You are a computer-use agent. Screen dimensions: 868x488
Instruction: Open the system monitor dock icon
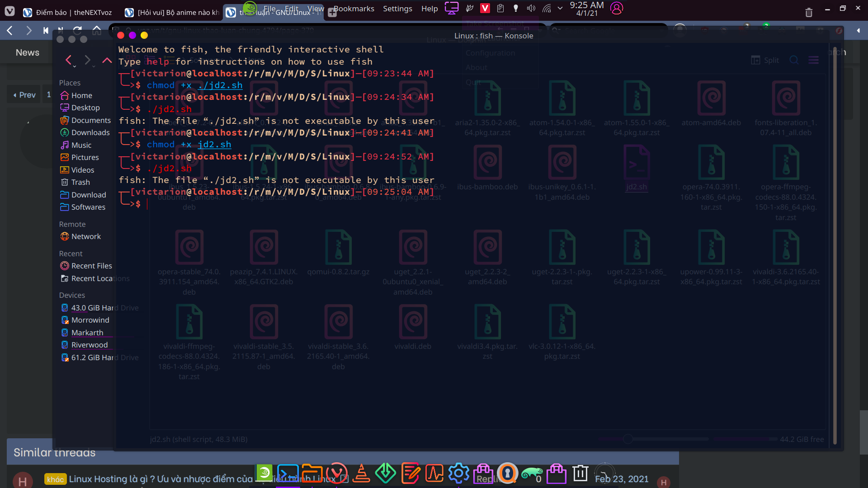(434, 474)
